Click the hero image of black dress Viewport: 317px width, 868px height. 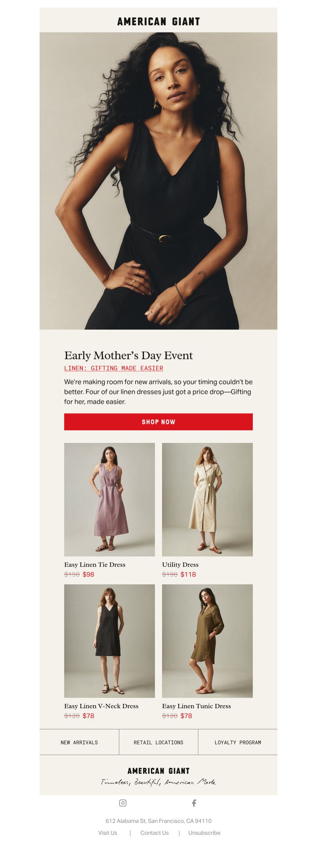coord(158,181)
